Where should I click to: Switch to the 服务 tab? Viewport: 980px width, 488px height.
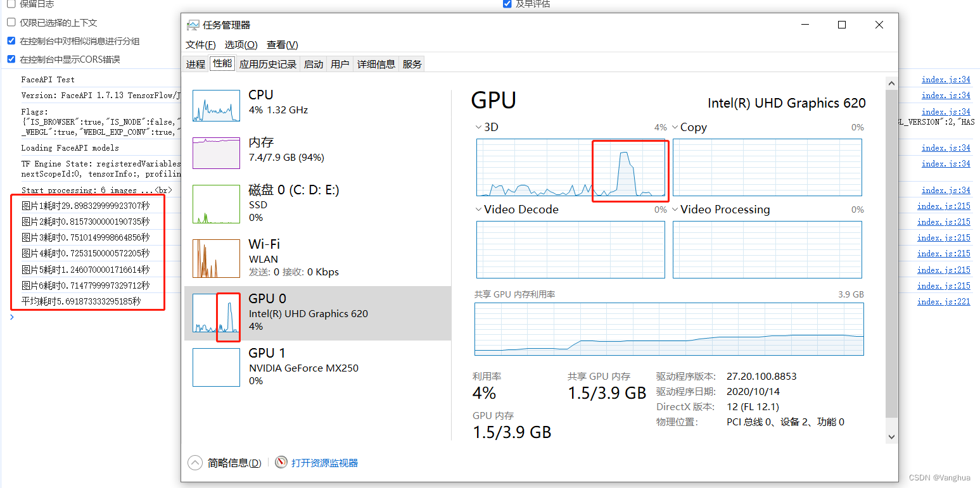[412, 64]
